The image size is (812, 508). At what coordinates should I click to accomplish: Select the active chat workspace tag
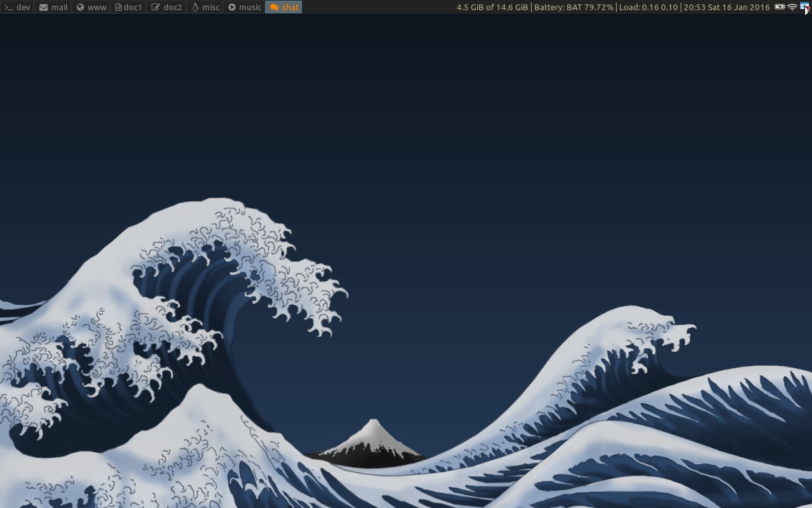[284, 7]
